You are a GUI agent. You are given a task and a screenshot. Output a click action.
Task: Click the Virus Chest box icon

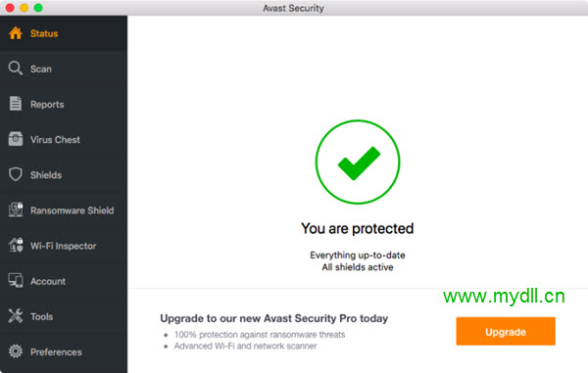[x=16, y=139]
